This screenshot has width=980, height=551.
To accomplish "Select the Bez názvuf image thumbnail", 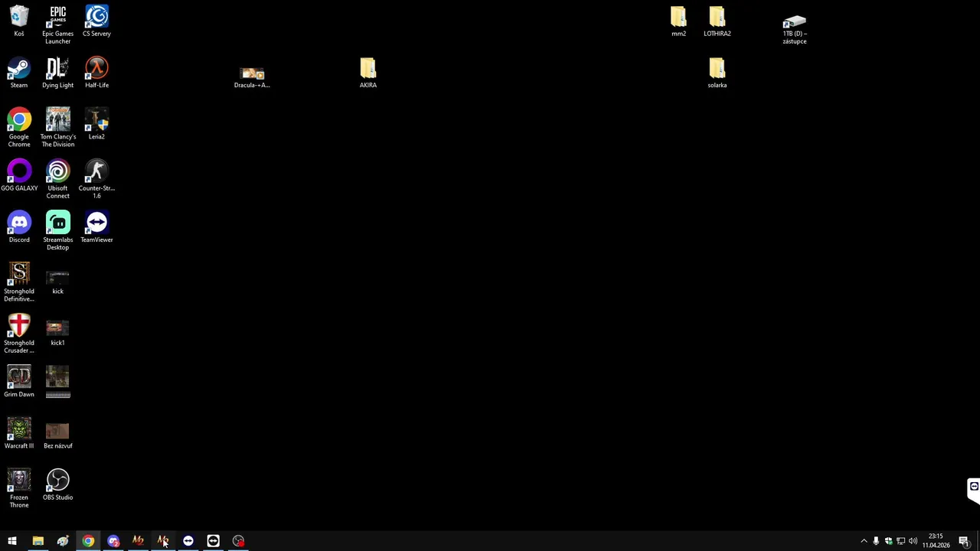I will [x=57, y=435].
